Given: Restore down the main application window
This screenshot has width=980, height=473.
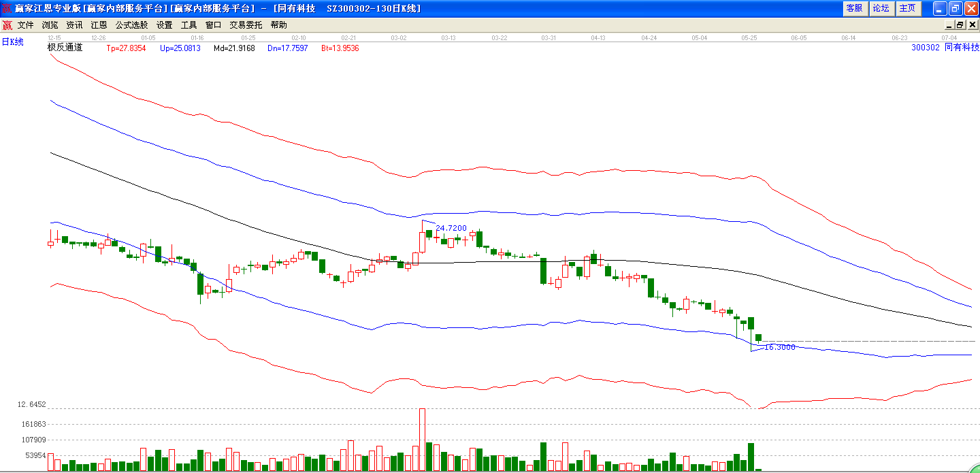Looking at the screenshot, I should (955, 8).
